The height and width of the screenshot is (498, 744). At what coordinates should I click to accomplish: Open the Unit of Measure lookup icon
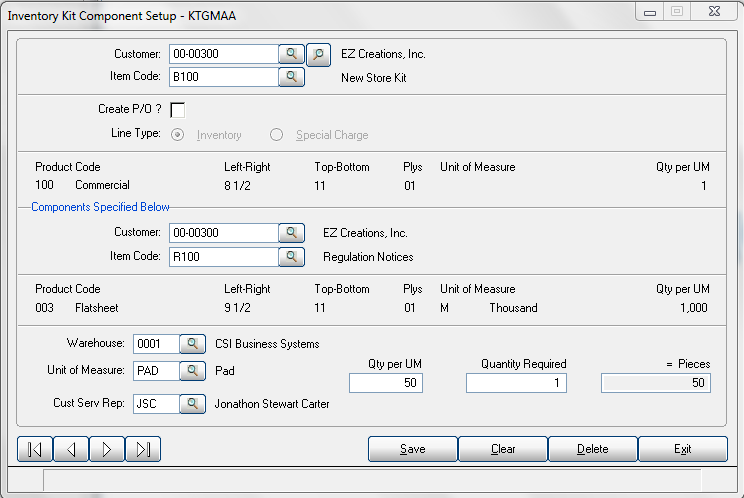192,371
